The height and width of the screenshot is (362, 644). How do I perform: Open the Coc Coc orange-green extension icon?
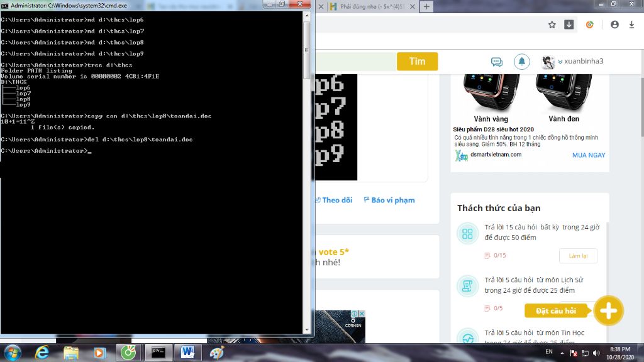[590, 25]
